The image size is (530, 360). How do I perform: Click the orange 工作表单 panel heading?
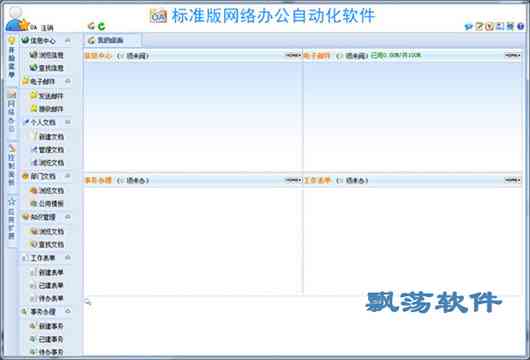pos(317,181)
